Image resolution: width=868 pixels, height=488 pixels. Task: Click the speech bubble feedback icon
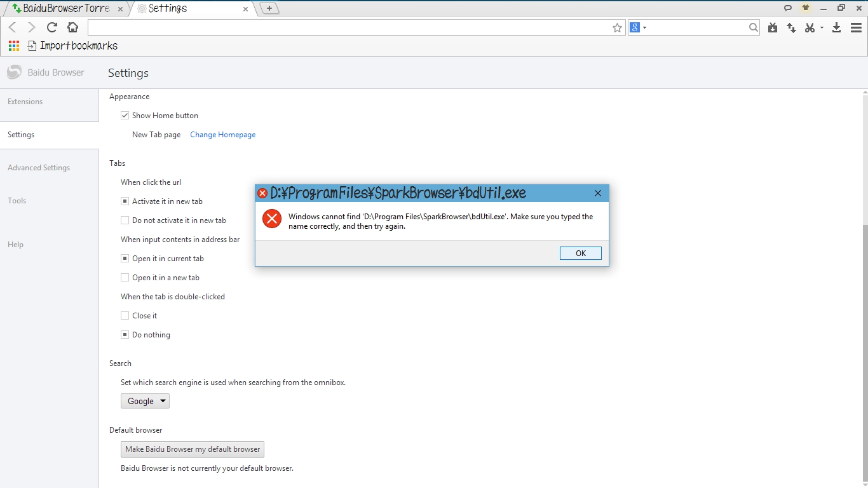click(x=788, y=8)
